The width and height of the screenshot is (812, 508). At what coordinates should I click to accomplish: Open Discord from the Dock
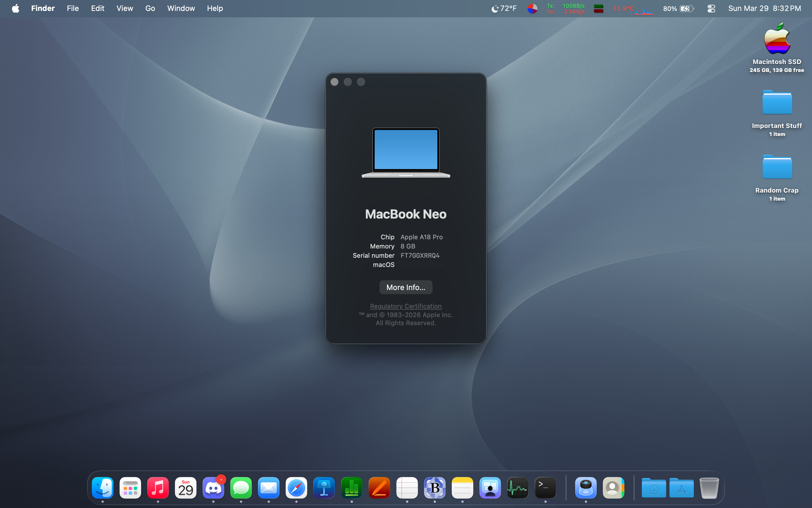click(213, 488)
